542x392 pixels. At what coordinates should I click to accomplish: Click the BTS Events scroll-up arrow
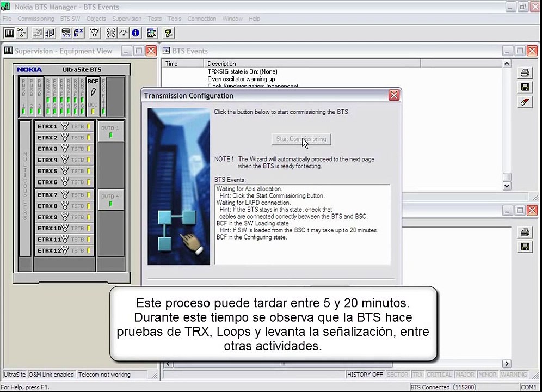[x=507, y=63]
